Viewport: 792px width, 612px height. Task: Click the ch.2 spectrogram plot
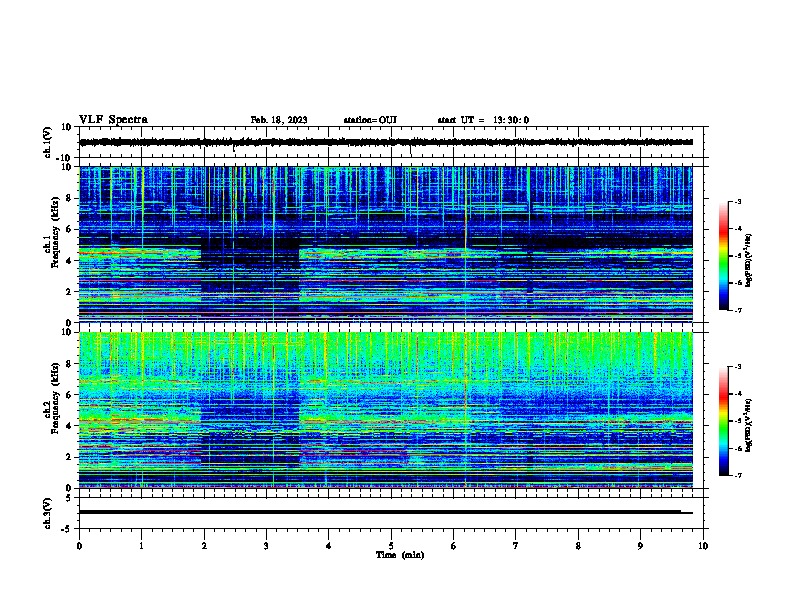tap(386, 410)
